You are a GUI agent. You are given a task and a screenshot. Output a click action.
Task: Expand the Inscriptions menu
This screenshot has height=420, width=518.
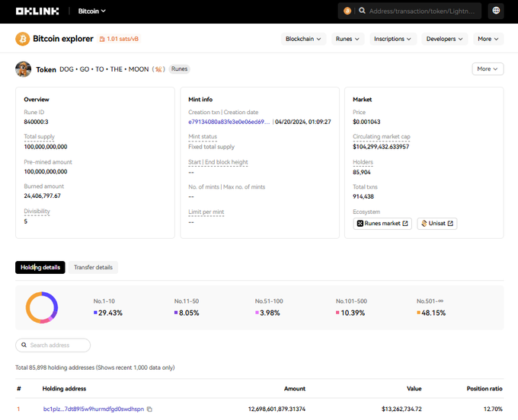tap(393, 39)
